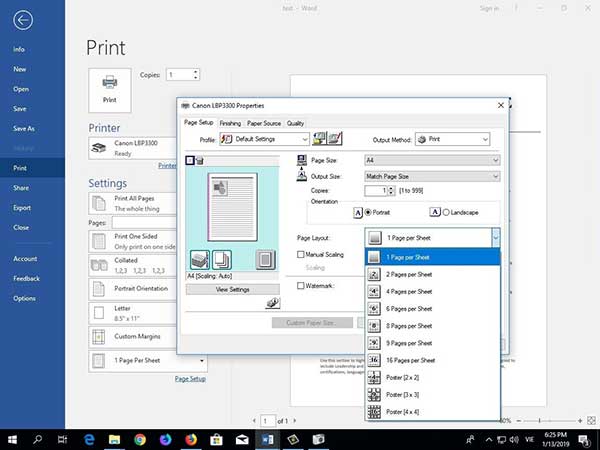
Task: Open the Output Size Match Page Size dropdown
Action: pyautogui.click(x=432, y=176)
